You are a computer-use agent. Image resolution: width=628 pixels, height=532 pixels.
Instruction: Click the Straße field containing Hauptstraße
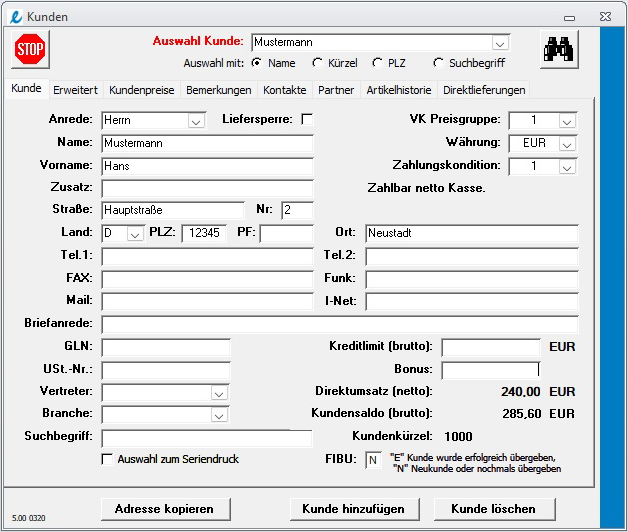pyautogui.click(x=173, y=210)
